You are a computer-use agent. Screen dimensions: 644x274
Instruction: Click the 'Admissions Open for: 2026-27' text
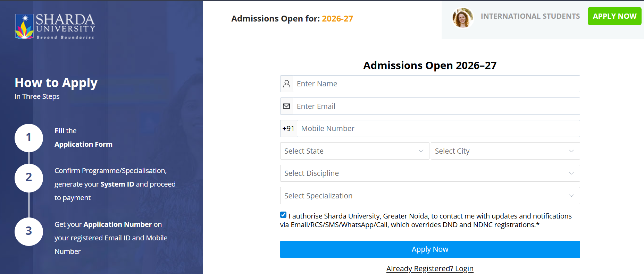(292, 19)
